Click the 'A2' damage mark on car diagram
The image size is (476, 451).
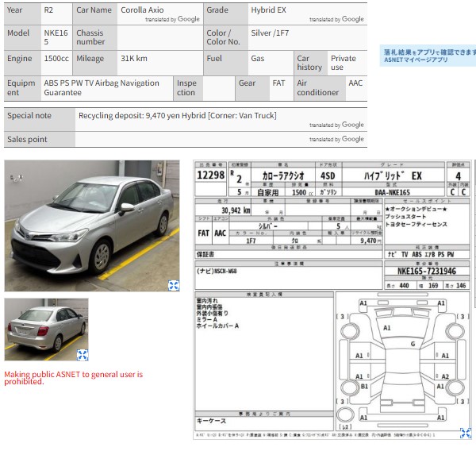(445, 376)
